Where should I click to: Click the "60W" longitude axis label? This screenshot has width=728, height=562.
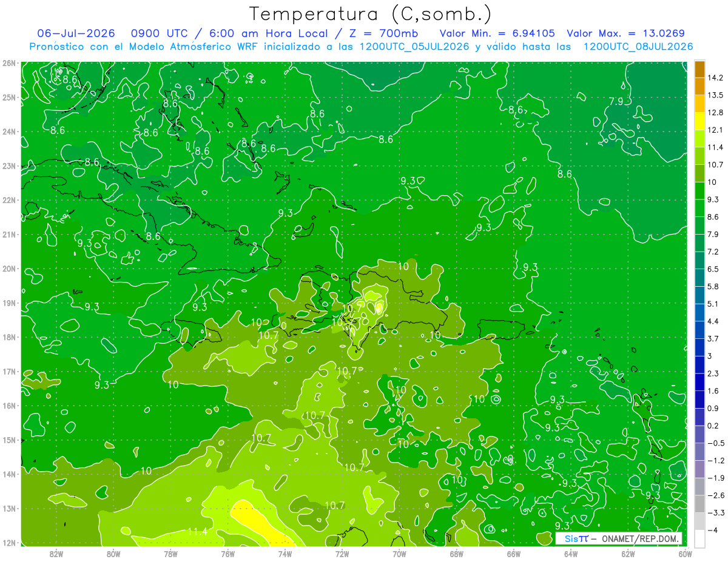tap(686, 554)
